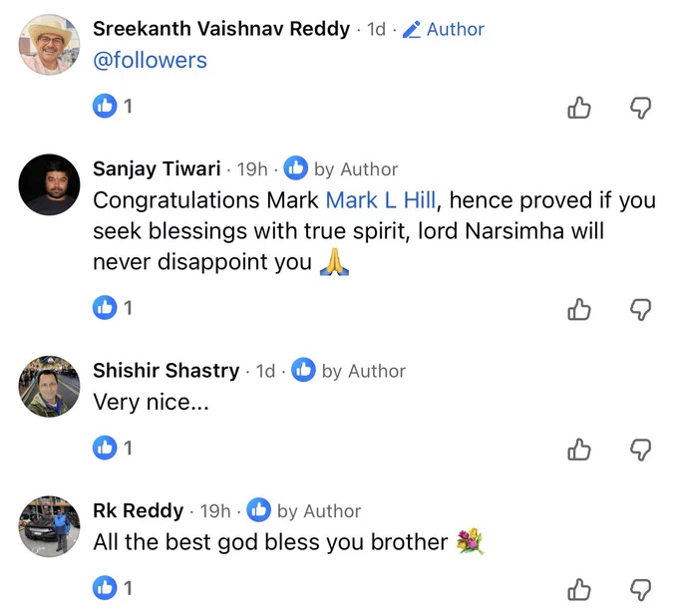Upvote Sanjay Tiwari's congratulations comment
Viewport: 678px width, 616px height.
(x=579, y=309)
